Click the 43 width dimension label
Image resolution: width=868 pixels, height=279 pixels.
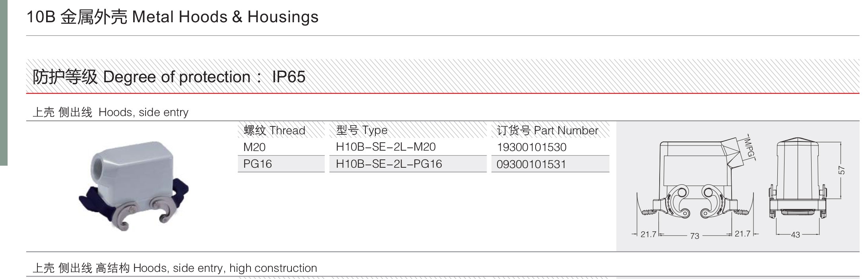pos(795,235)
